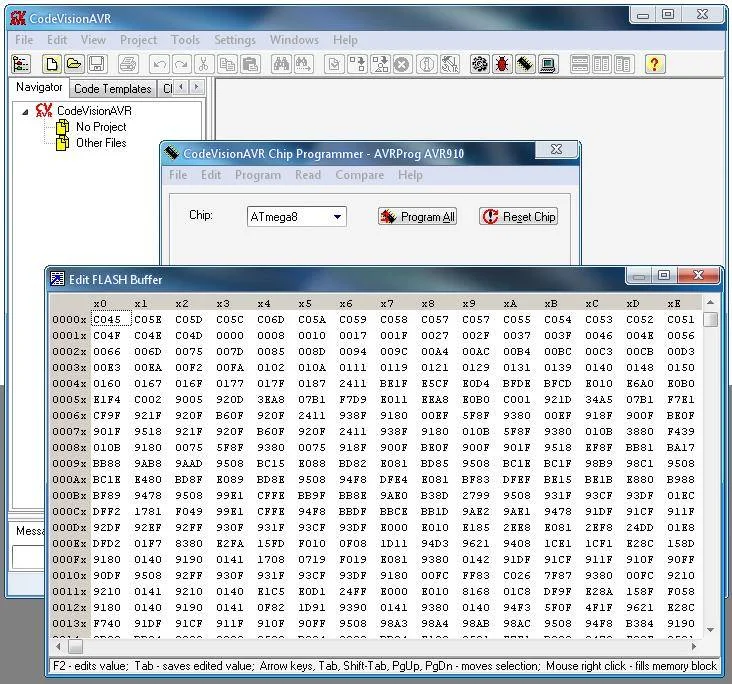Click the Stop compilation icon
Viewport: 732px width, 684px height.
point(401,64)
